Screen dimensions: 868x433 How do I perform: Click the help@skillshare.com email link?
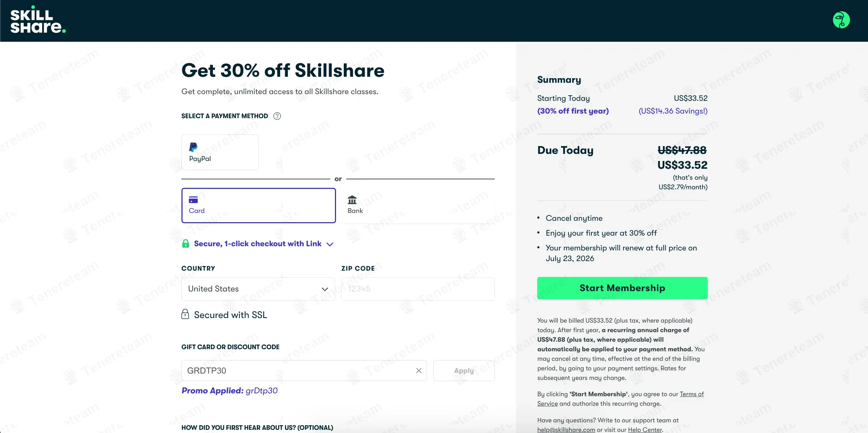pyautogui.click(x=566, y=429)
